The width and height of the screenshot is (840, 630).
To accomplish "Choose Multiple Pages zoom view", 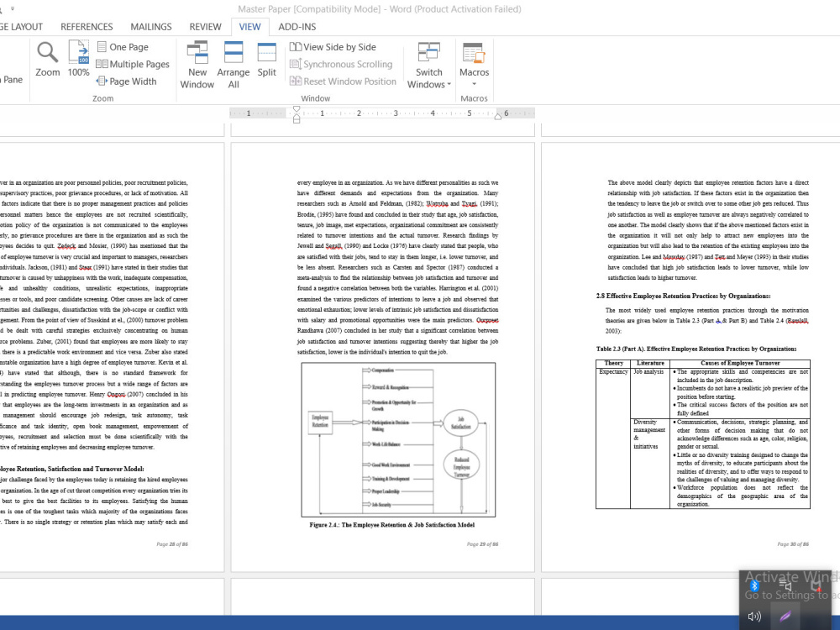I will pyautogui.click(x=133, y=65).
